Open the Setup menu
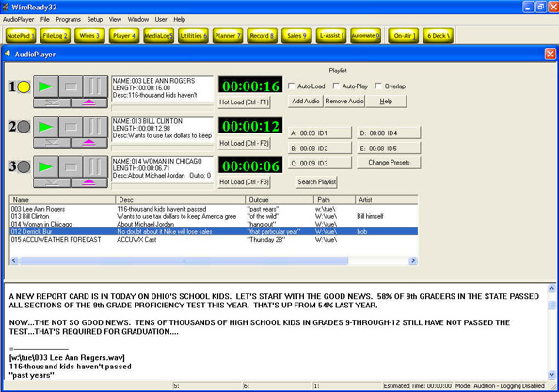The height and width of the screenshot is (392, 559). click(x=95, y=19)
